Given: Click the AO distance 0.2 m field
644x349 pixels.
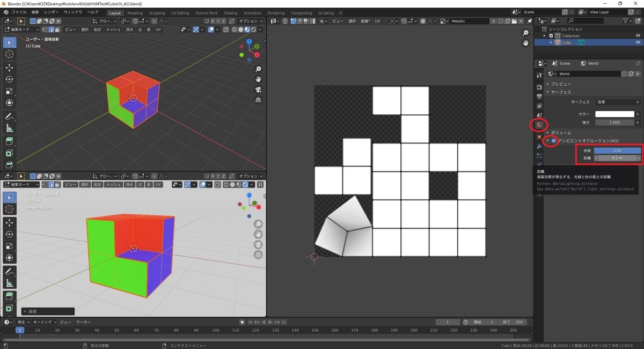Looking at the screenshot, I should pyautogui.click(x=617, y=158).
